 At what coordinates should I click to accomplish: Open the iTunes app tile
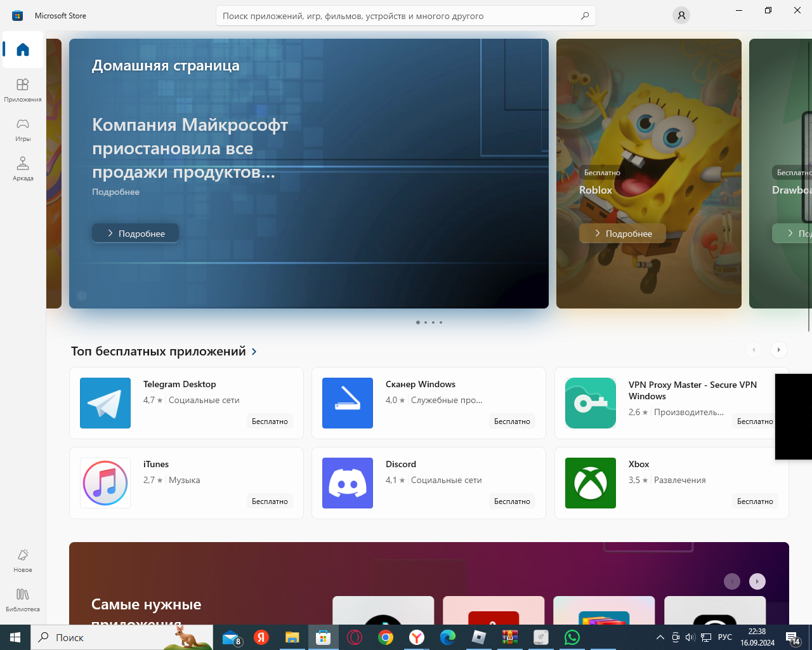tap(187, 483)
